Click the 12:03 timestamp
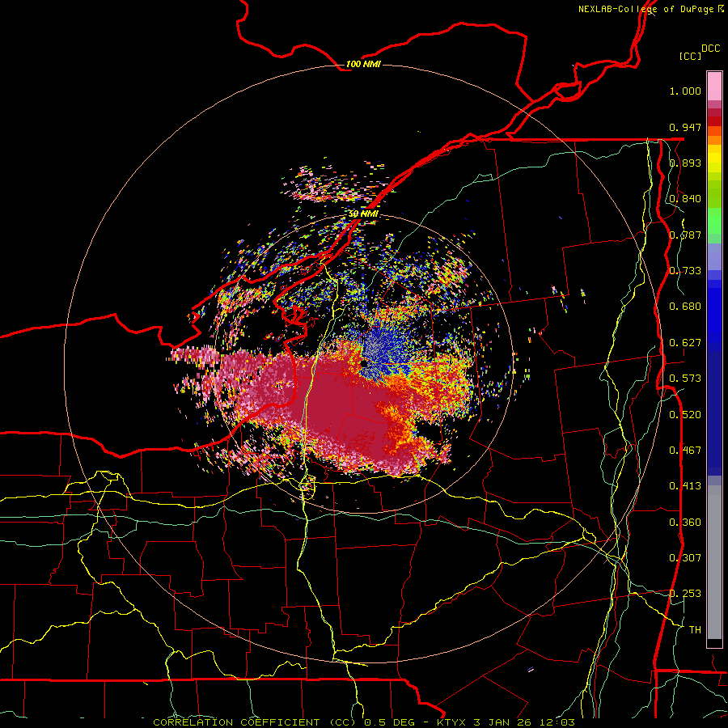The height and width of the screenshot is (728, 728). coord(558,722)
